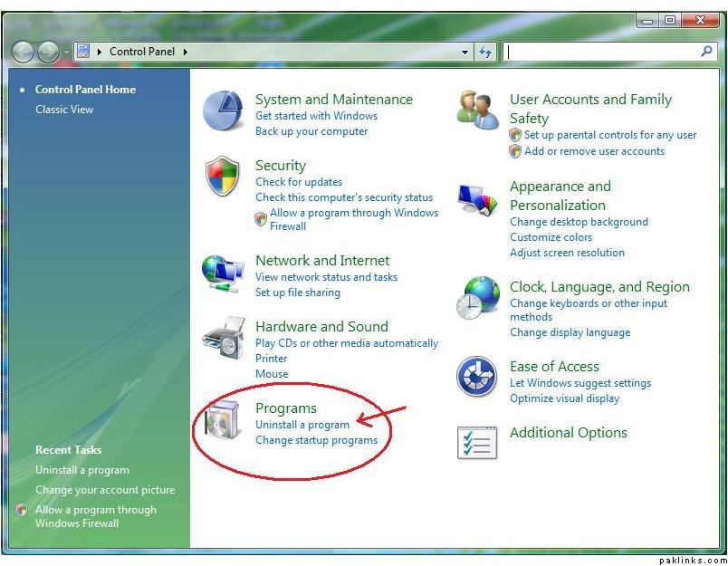The height and width of the screenshot is (566, 728).
Task: Open the Clock, Language, and Region icon
Action: pyautogui.click(x=477, y=298)
